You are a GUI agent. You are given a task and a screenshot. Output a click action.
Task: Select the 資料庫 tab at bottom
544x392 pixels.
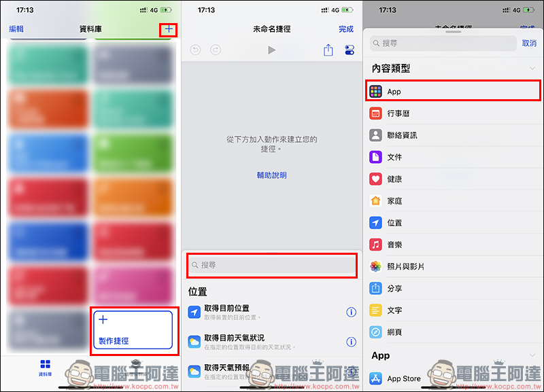click(x=45, y=368)
